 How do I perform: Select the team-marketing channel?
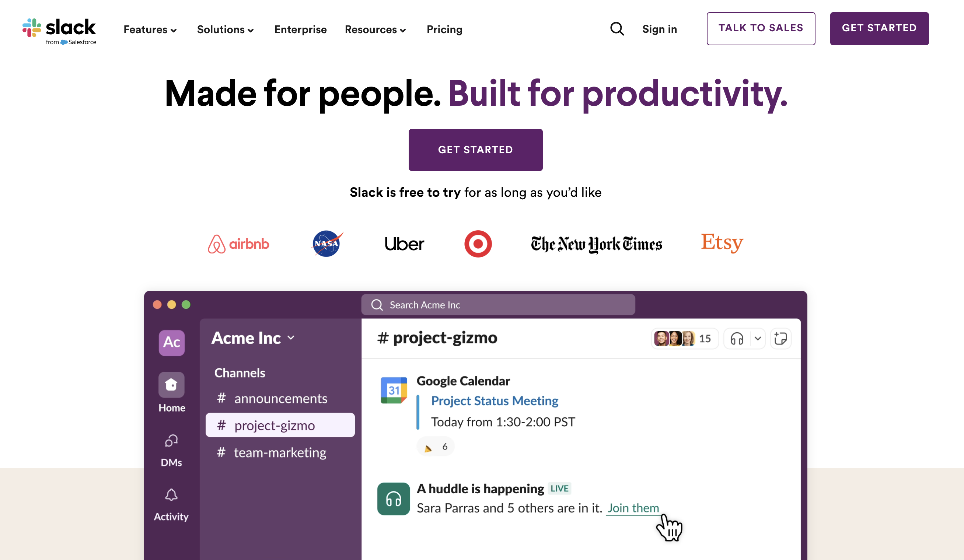pos(280,452)
